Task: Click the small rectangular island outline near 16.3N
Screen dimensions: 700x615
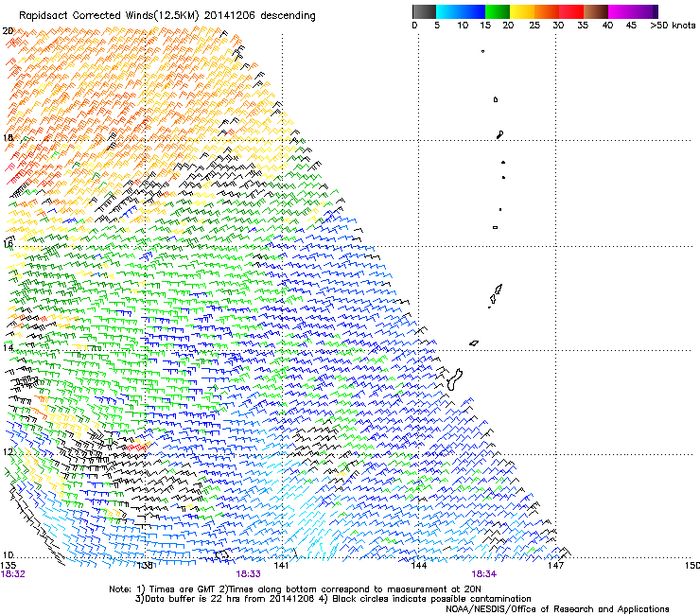Action: pos(495,227)
